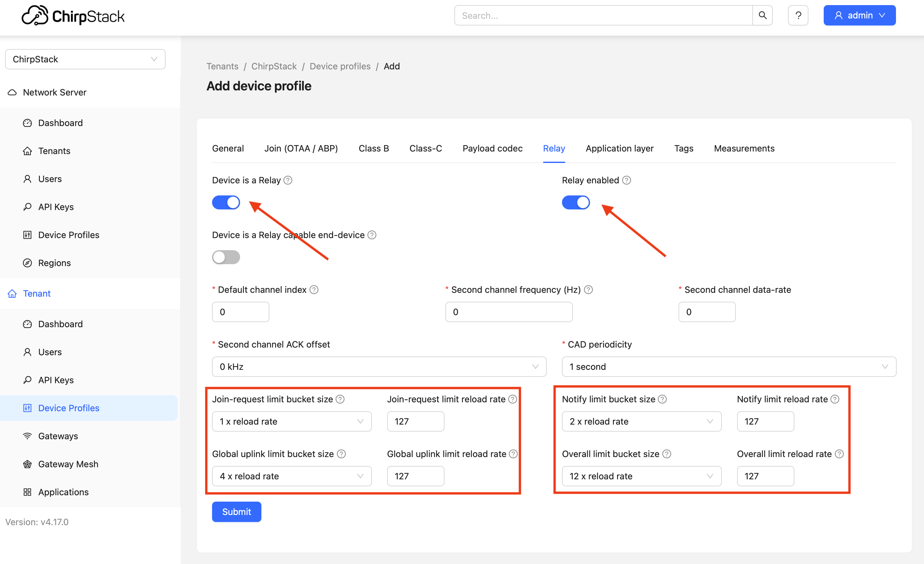Screen dimensions: 924x564
Task: Switch to the Payload codec tab
Action: click(492, 148)
